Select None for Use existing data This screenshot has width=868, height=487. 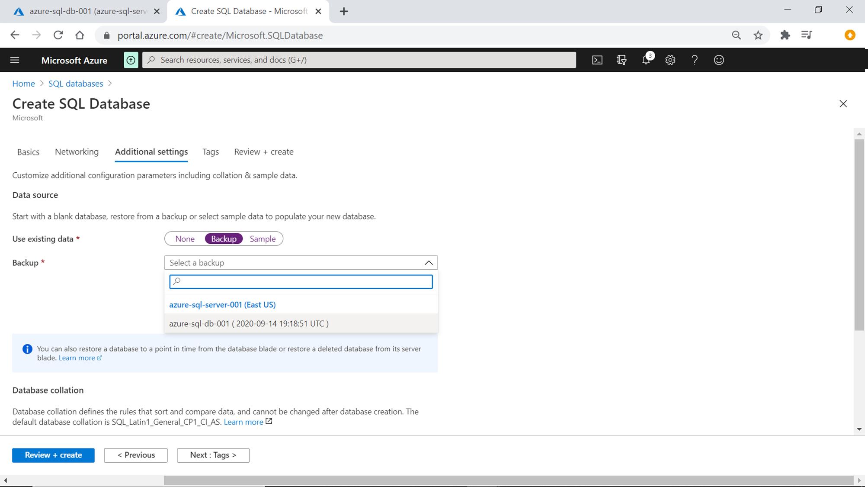(x=185, y=239)
